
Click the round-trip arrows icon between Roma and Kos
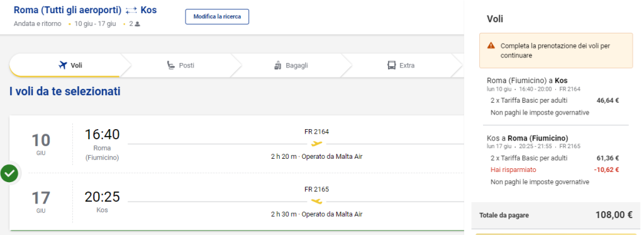(131, 10)
